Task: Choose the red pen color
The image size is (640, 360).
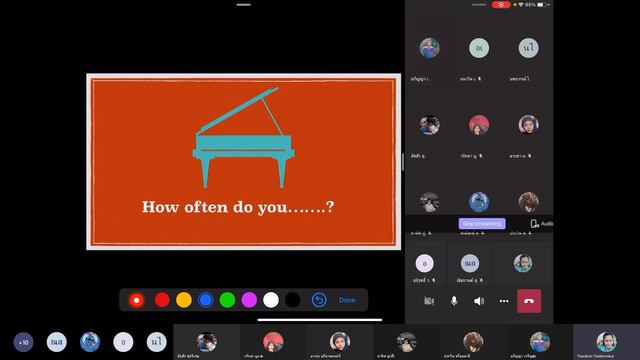Action: [x=162, y=300]
